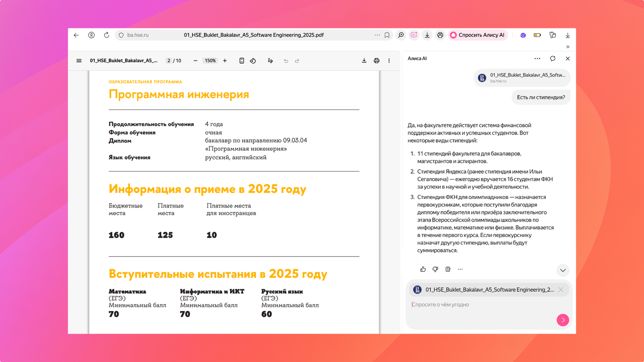Click the Язык обучения label
Viewport: 644px width, 362px height.
click(x=129, y=158)
